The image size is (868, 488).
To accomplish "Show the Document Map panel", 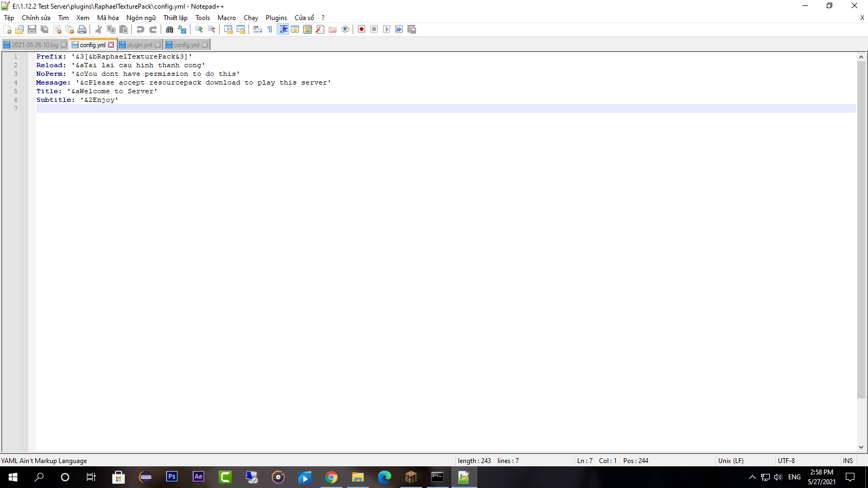I will [x=308, y=29].
